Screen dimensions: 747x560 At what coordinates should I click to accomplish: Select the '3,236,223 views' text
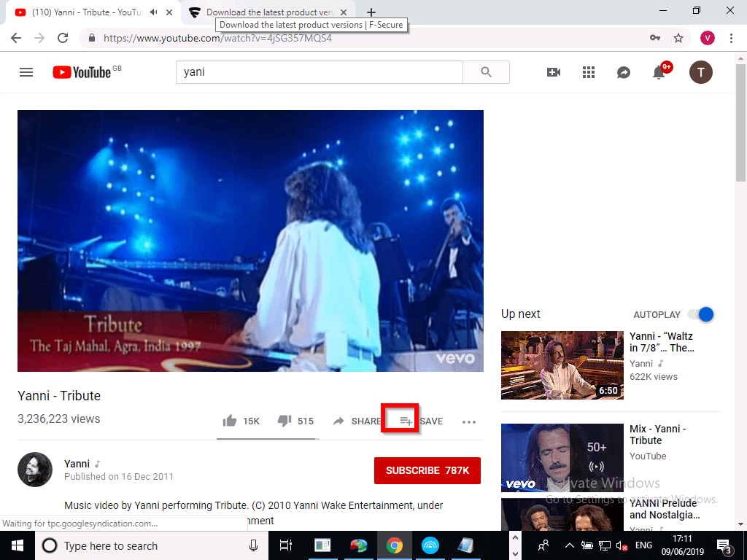59,419
